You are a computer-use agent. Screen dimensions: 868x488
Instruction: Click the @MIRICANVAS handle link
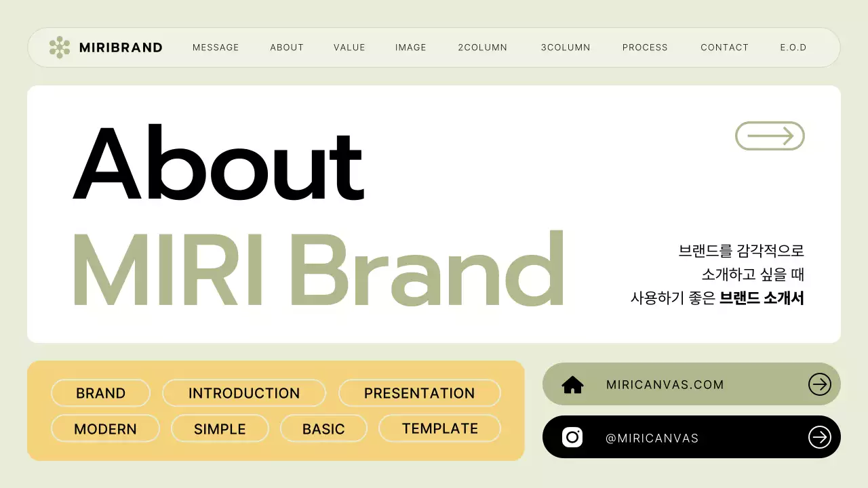652,437
